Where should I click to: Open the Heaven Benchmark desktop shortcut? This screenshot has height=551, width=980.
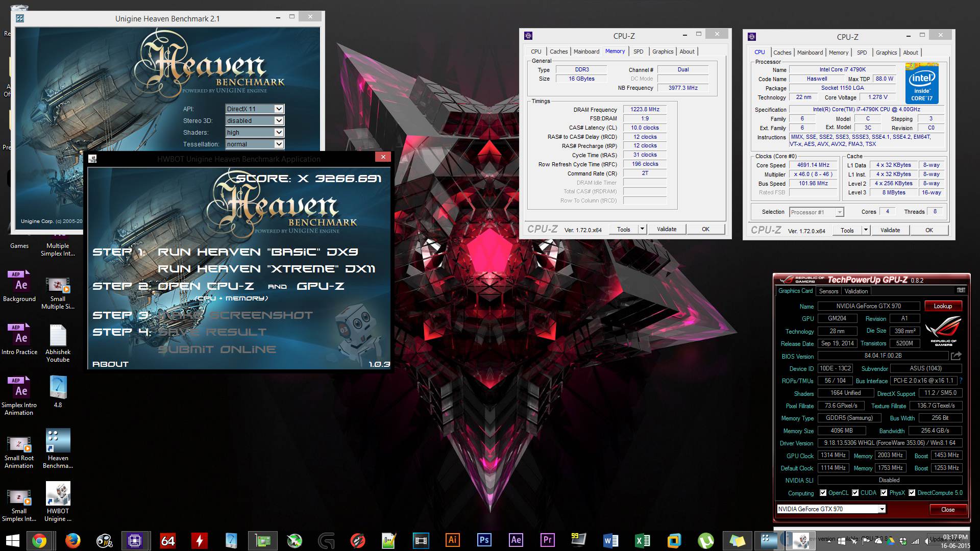point(58,449)
